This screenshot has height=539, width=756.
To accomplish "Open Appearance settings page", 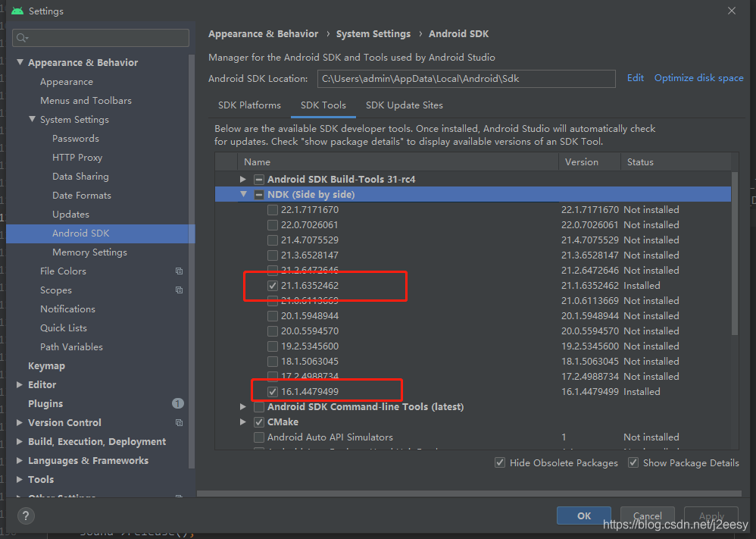I will 67,82.
